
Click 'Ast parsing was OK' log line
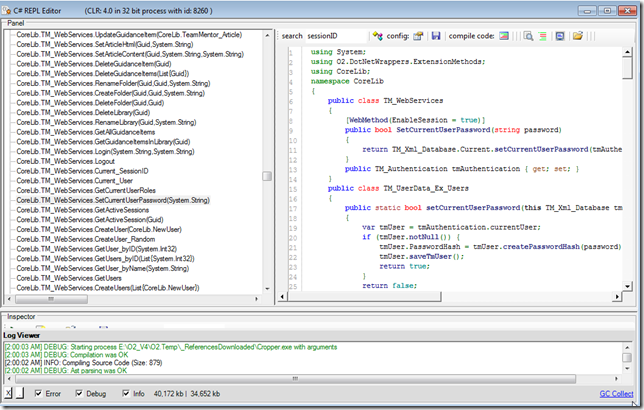(x=66, y=371)
